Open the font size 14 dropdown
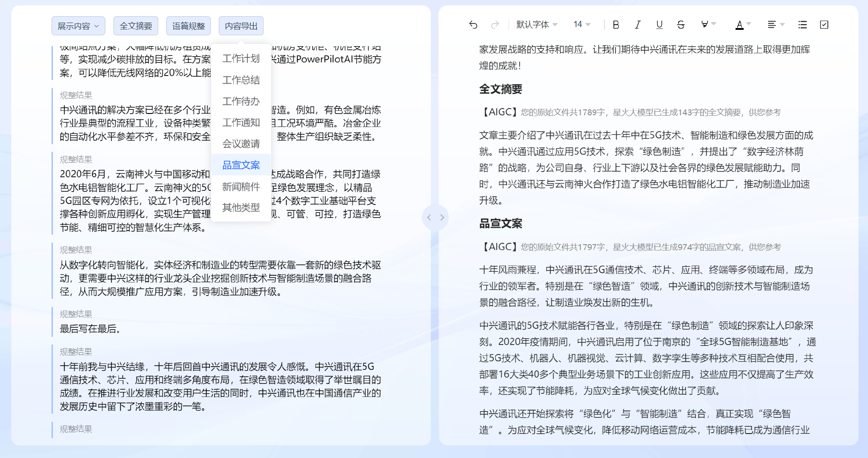The width and height of the screenshot is (868, 458). (x=582, y=24)
